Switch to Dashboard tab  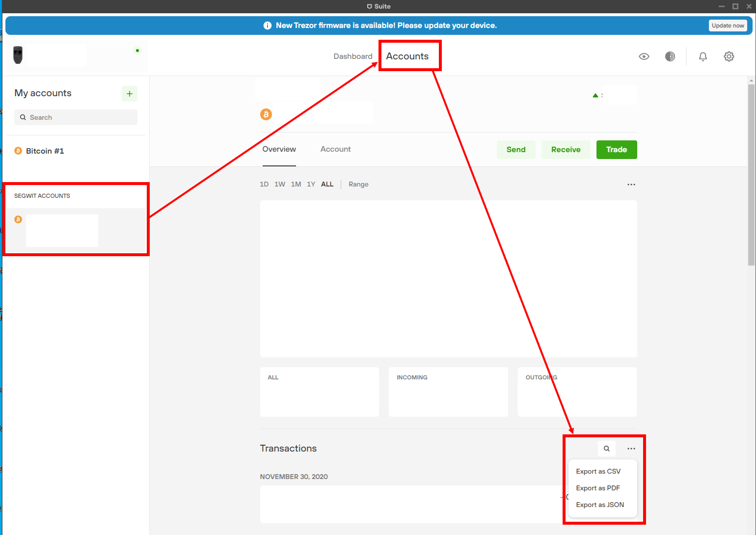coord(353,56)
